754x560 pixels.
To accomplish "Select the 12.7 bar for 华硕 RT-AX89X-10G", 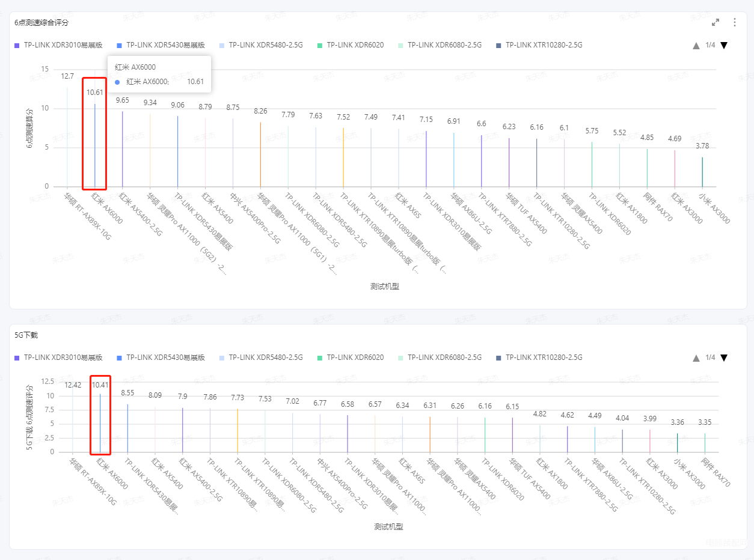I will pos(67,137).
